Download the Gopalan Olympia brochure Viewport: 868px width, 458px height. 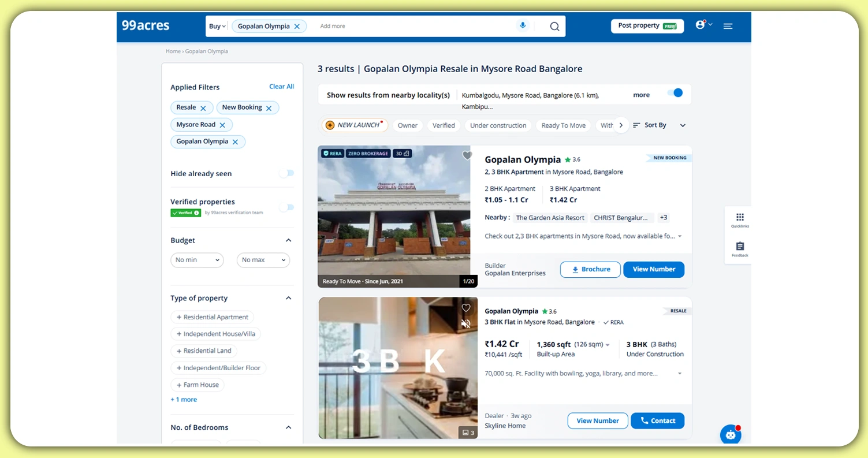pos(590,269)
